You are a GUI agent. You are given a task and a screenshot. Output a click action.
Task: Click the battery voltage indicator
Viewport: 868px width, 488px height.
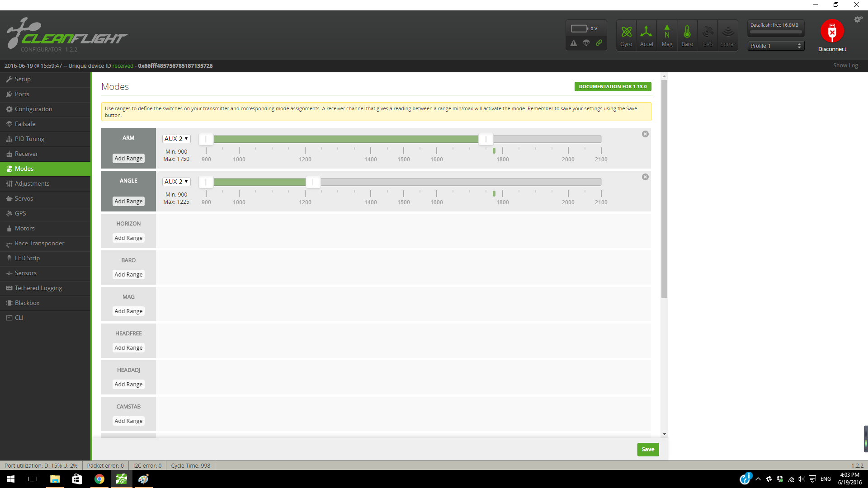pos(584,28)
